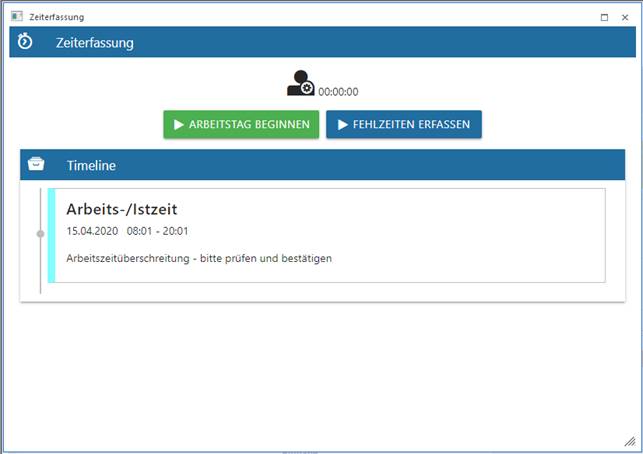Open the Arbeits-/Istzeit entry title
Screen dimensions: 643x454
point(121,209)
